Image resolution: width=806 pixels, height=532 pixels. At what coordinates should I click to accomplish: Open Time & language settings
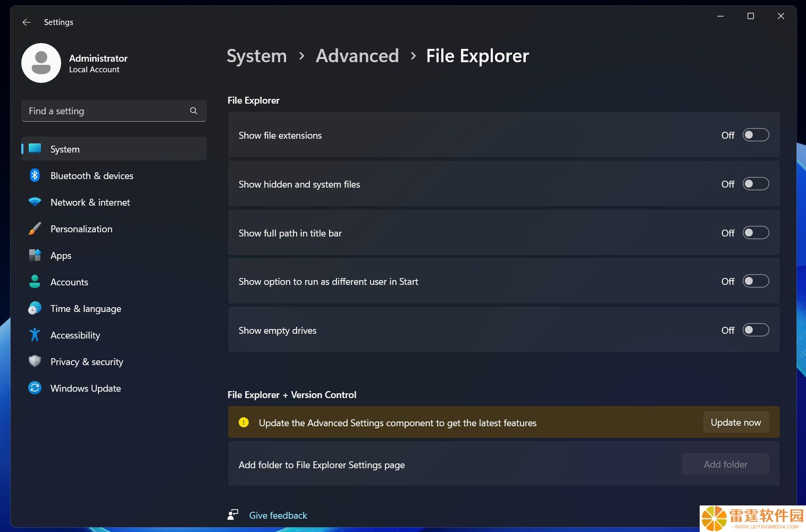coord(114,308)
